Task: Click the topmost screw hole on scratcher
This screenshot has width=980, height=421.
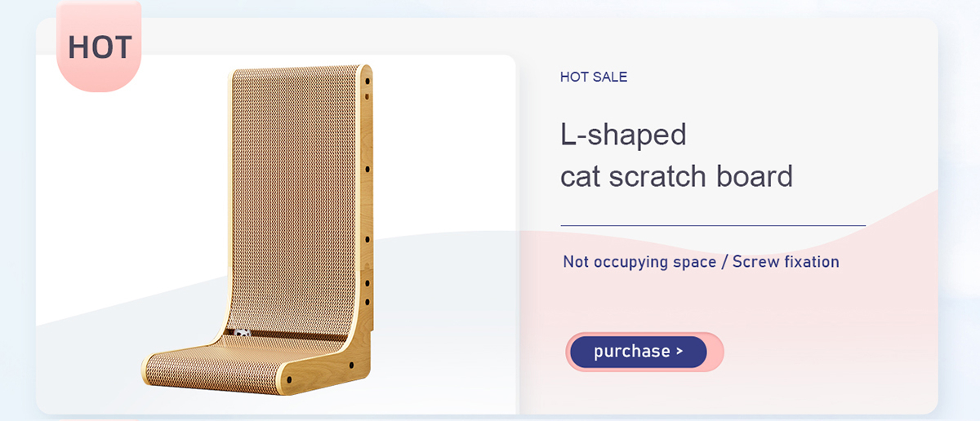Action: pyautogui.click(x=367, y=81)
